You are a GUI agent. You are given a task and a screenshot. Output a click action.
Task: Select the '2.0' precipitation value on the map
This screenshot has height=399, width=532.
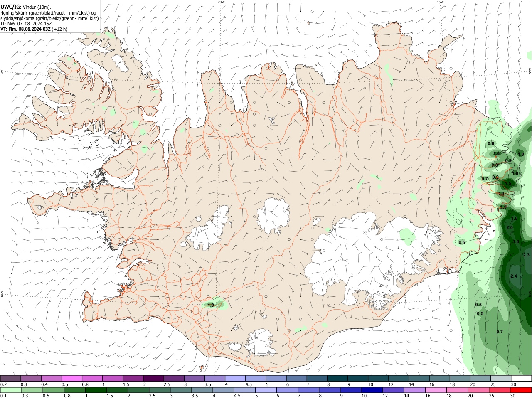pos(510,228)
